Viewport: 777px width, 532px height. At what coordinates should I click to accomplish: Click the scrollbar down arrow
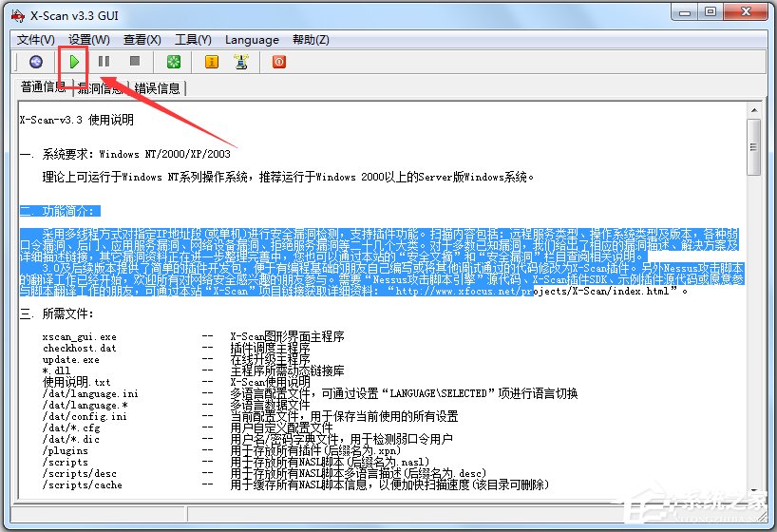753,490
